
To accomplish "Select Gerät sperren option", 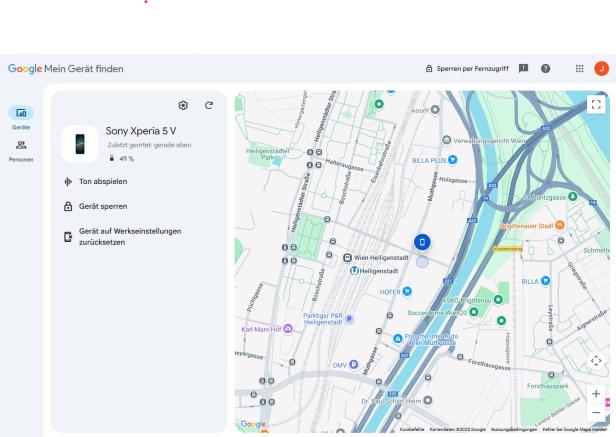I will click(x=95, y=206).
